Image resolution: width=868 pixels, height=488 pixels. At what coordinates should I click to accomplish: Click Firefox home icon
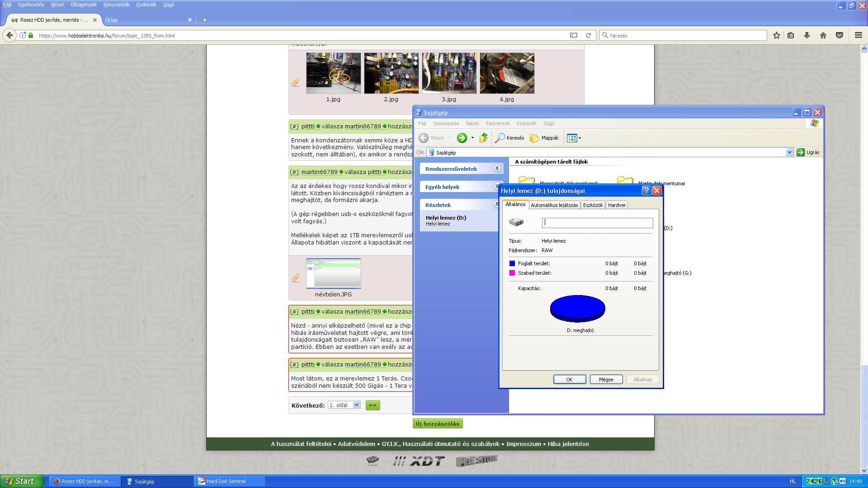[x=823, y=35]
